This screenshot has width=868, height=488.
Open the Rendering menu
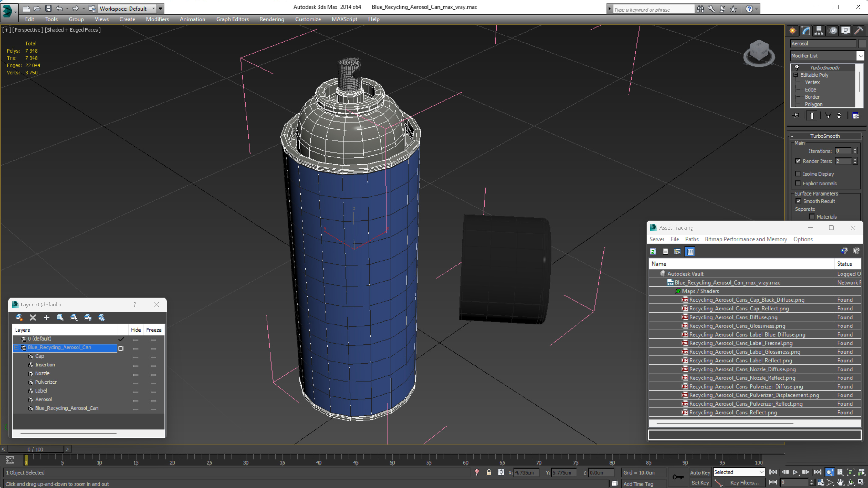coord(272,19)
